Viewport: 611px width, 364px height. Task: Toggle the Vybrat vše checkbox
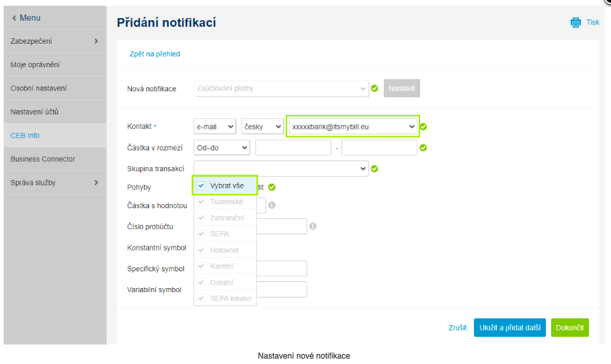[x=201, y=186]
